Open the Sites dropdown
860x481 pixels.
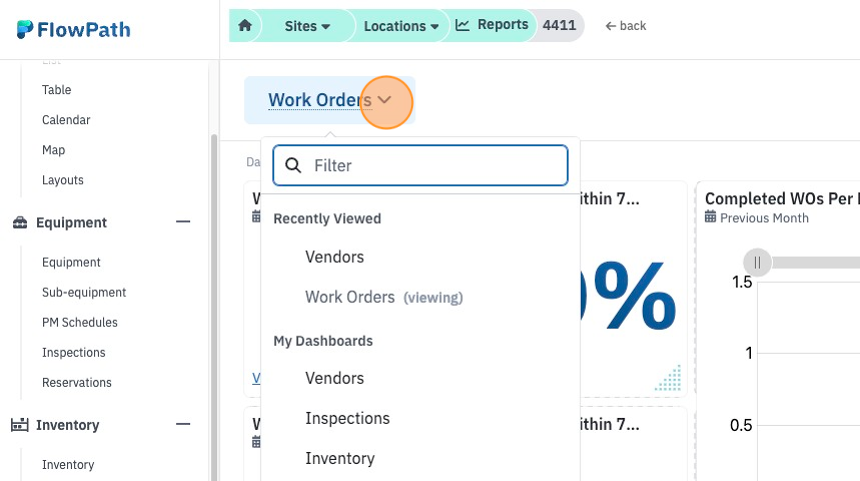[307, 26]
